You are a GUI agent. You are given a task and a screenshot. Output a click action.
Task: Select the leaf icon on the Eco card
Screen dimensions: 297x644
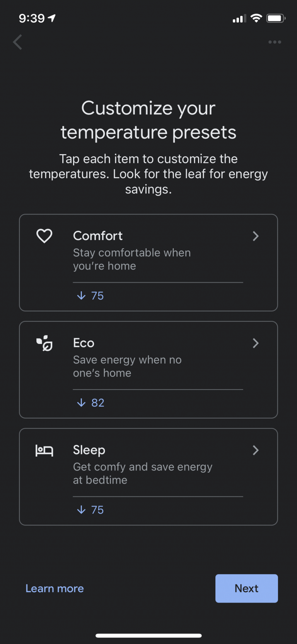[x=44, y=343]
